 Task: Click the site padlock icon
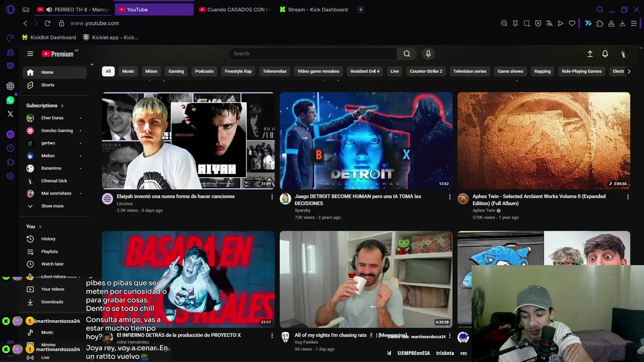tap(61, 23)
